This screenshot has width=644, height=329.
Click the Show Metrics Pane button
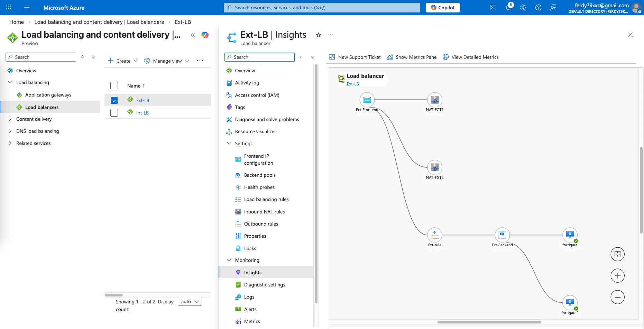412,57
